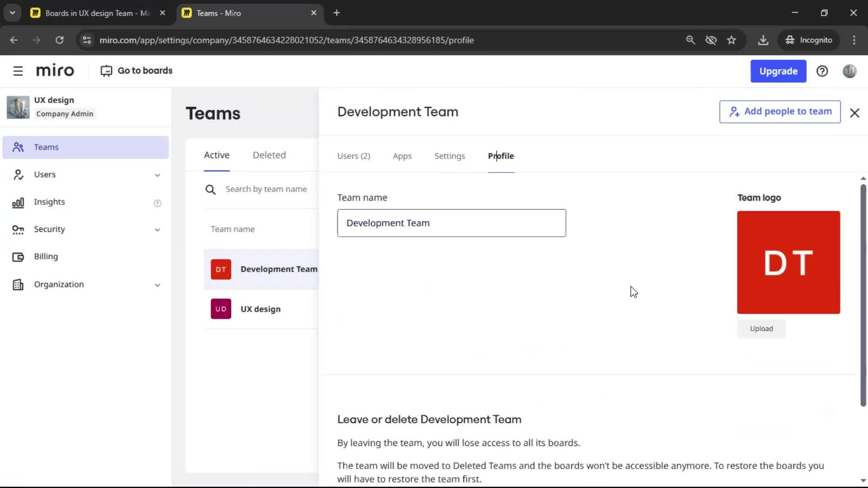Click the Teams sidebar icon
Image resolution: width=868 pixels, height=488 pixels.
point(18,147)
